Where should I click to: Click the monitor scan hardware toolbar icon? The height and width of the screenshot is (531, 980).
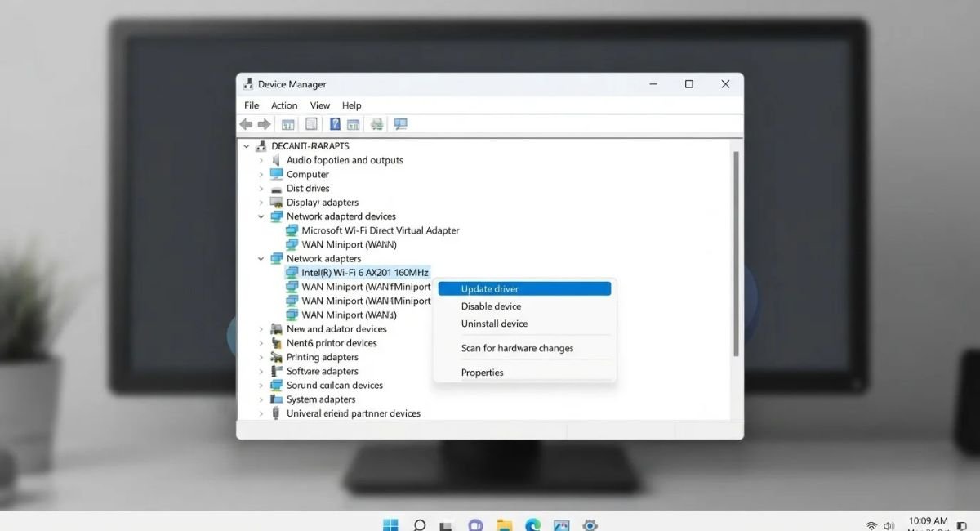coord(400,124)
